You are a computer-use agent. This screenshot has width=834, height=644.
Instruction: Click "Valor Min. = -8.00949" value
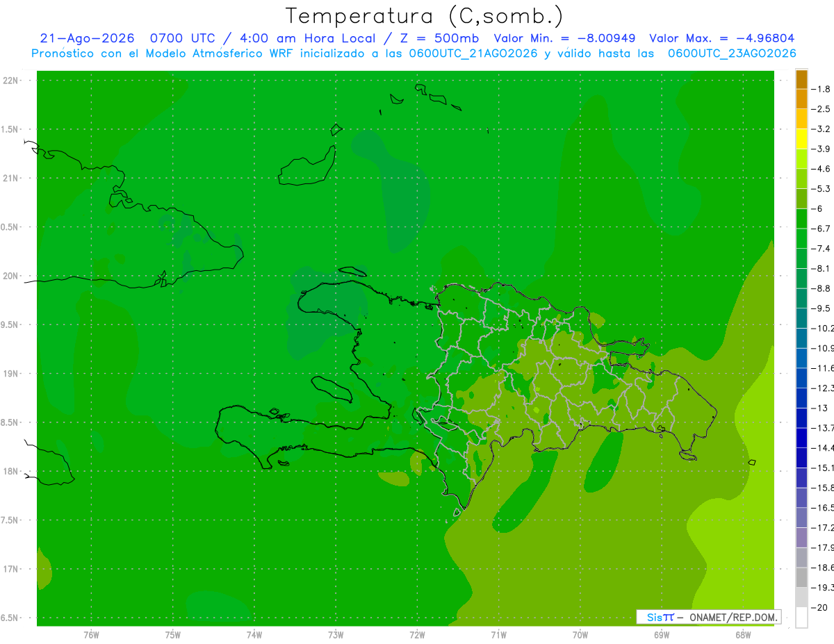coord(564,38)
